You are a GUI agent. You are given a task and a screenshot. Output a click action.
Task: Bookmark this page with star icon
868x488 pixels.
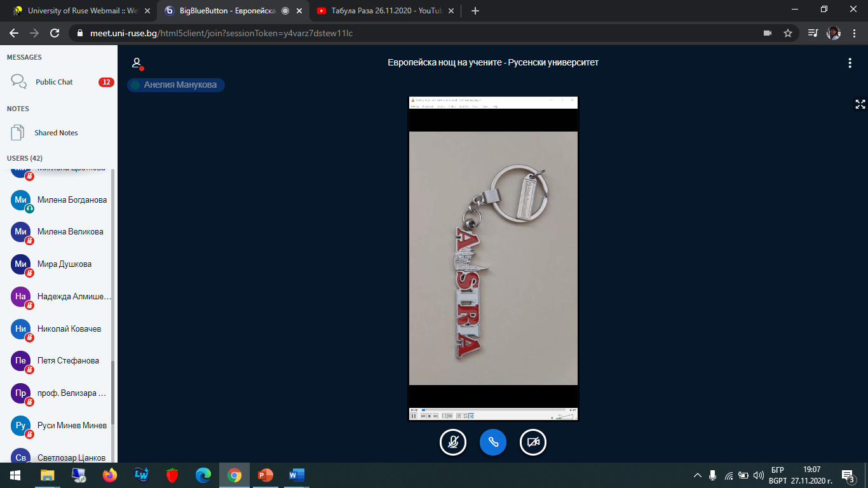coord(788,33)
